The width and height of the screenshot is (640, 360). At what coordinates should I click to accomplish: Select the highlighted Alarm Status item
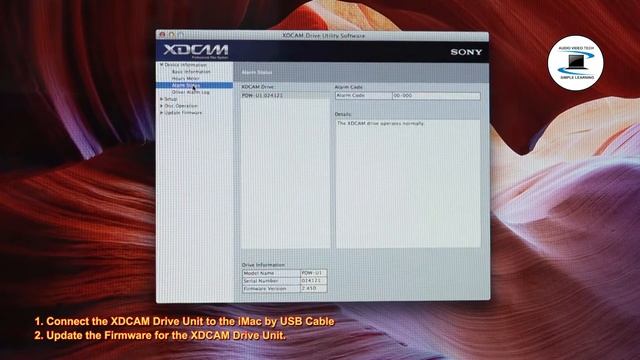coord(194,85)
